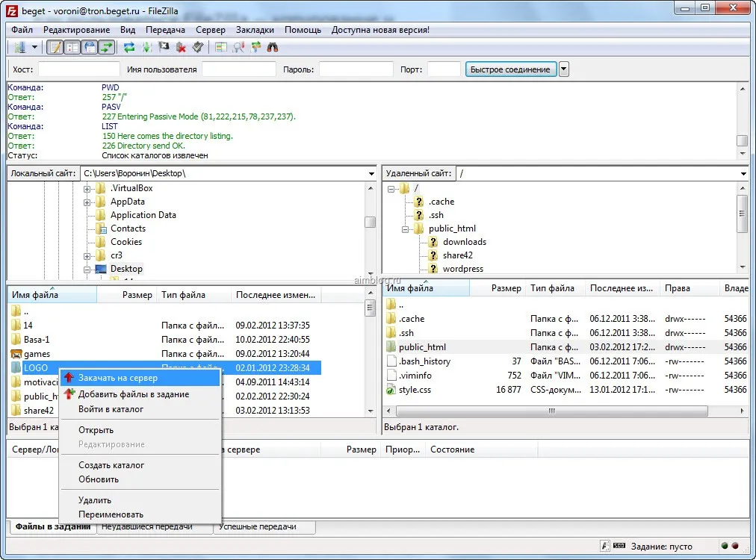
Task: Select downloads folder in remote tree
Action: click(465, 242)
